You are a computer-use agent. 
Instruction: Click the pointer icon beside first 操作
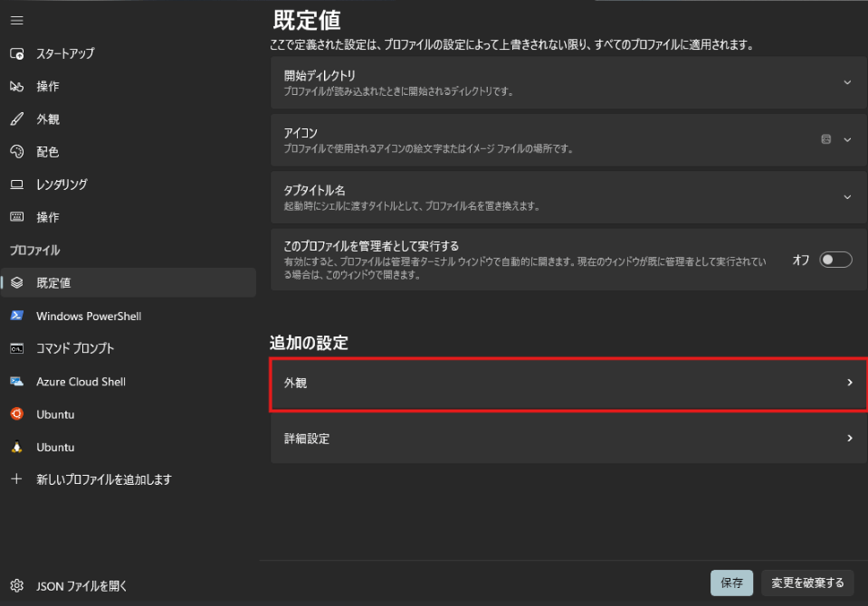point(17,86)
